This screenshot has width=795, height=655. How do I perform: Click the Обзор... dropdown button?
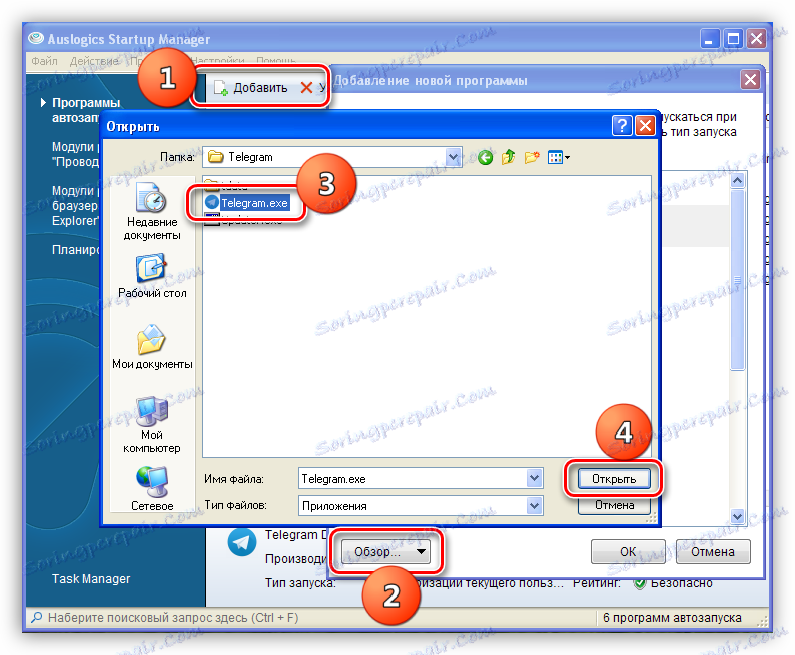click(385, 552)
